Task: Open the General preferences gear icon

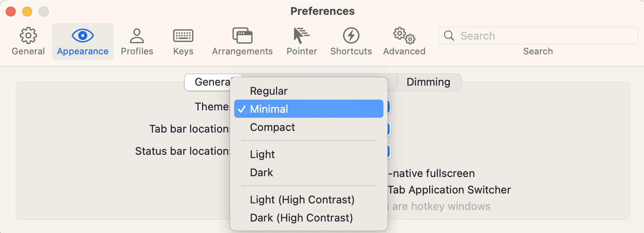Action: pos(28,36)
